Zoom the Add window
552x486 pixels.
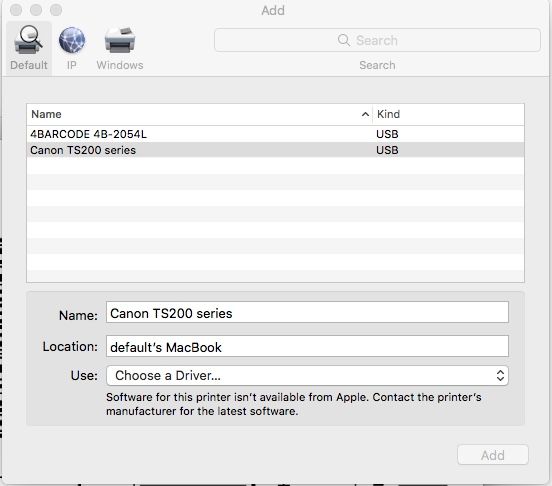pos(56,10)
